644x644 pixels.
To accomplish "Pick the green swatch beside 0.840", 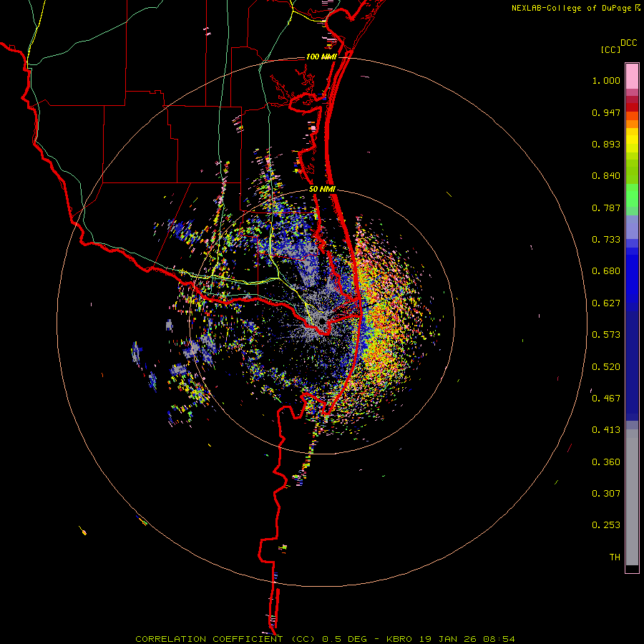I will click(632, 172).
